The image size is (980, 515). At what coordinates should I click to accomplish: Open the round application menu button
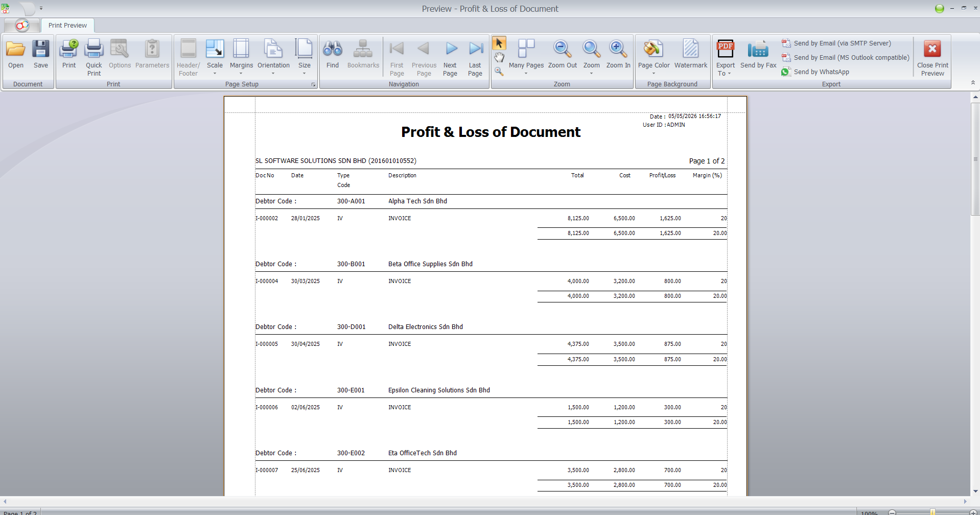(22, 25)
